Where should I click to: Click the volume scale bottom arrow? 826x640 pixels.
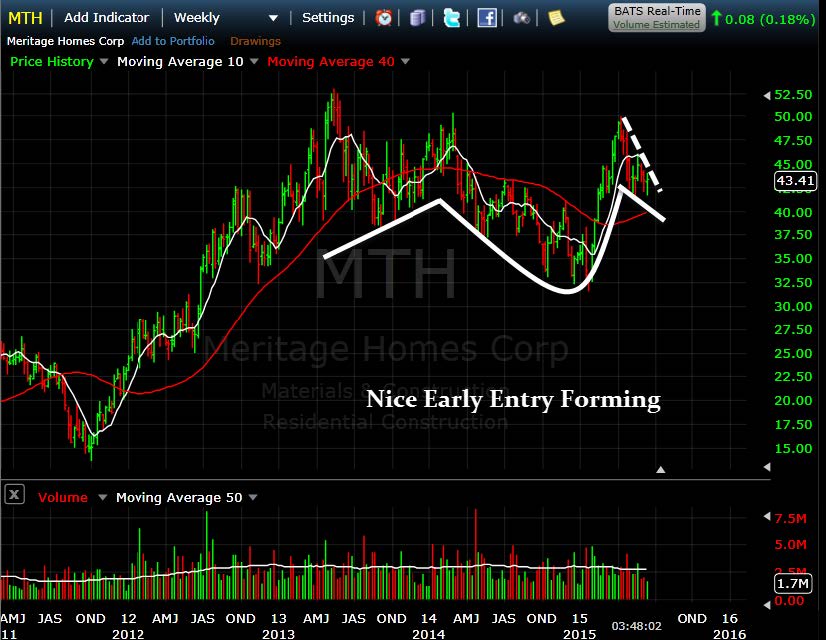coord(767,605)
